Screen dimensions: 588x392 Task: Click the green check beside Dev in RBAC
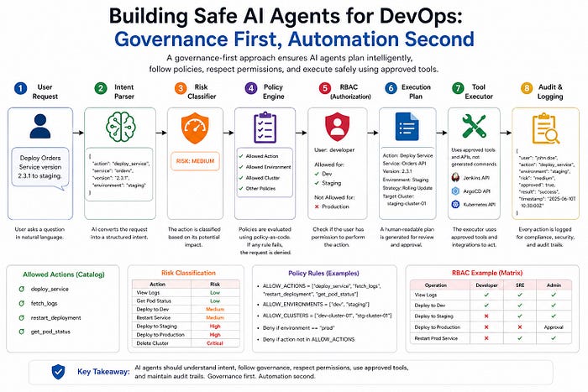[x=317, y=174]
